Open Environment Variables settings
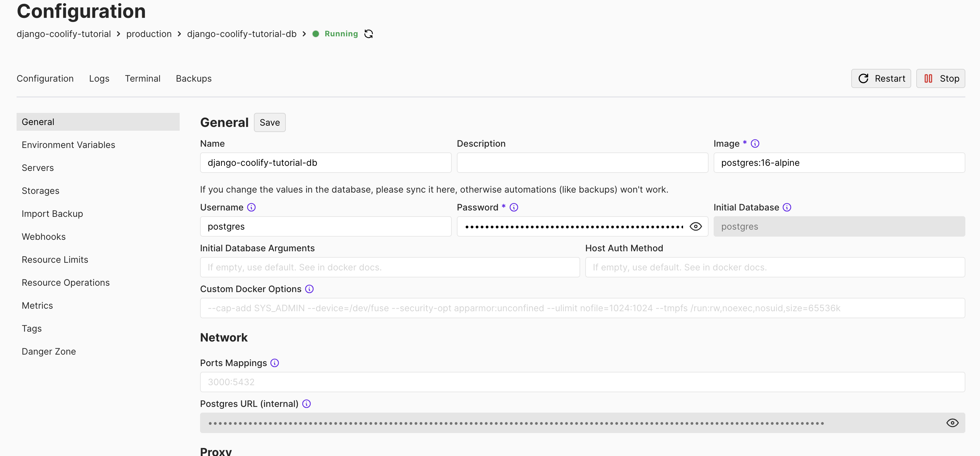The height and width of the screenshot is (456, 980). click(x=68, y=144)
